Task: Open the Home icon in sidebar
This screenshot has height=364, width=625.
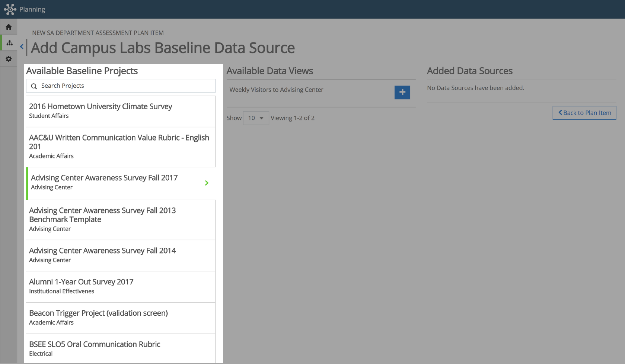Action: [x=9, y=27]
